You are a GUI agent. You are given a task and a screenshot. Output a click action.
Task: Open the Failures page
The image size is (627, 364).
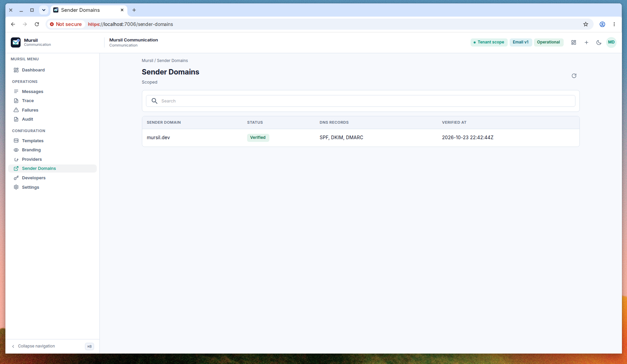(52, 110)
